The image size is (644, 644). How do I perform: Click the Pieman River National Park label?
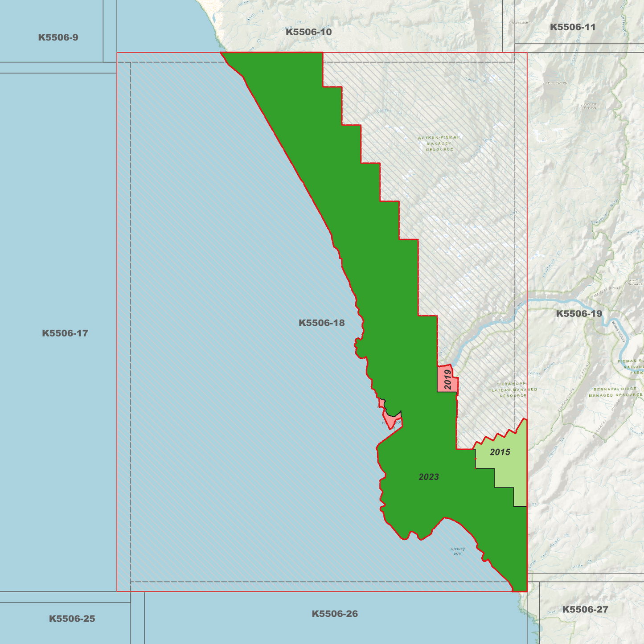[631, 367]
